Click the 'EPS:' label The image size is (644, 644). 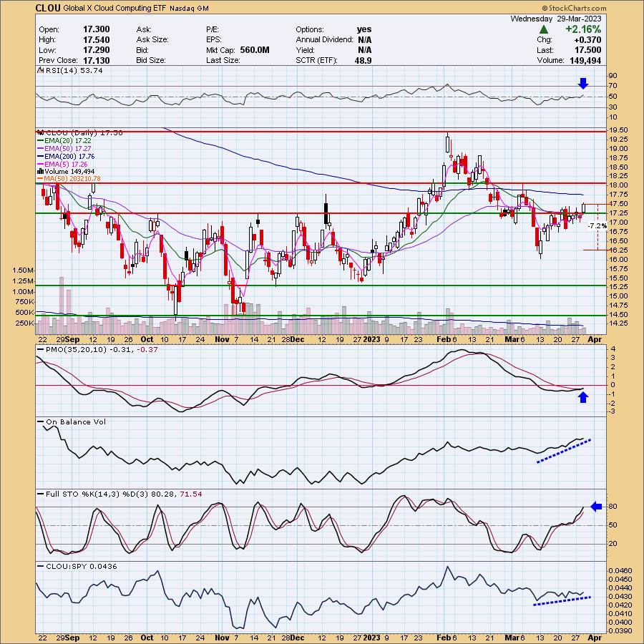[213, 40]
